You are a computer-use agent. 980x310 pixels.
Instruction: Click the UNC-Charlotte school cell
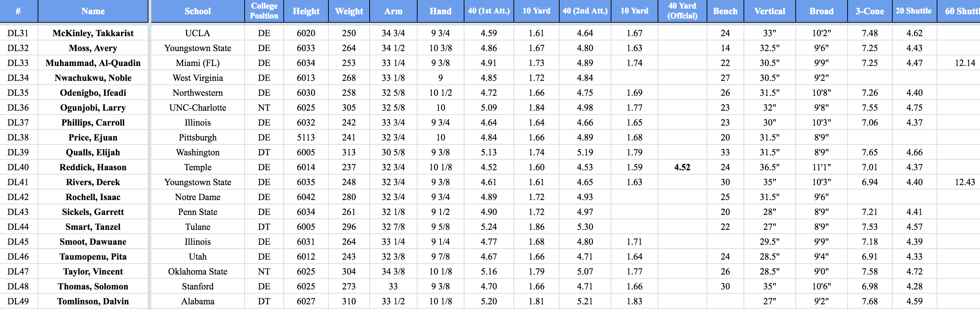[x=197, y=107]
